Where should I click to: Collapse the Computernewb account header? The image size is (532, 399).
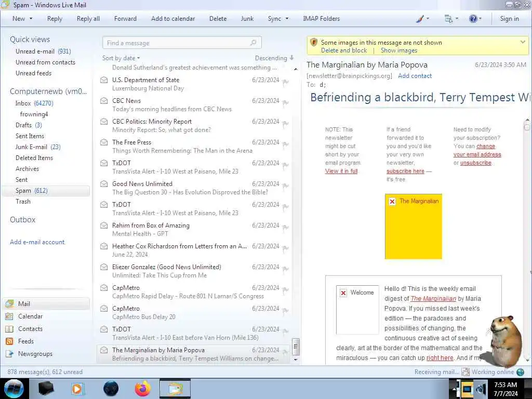click(x=48, y=91)
